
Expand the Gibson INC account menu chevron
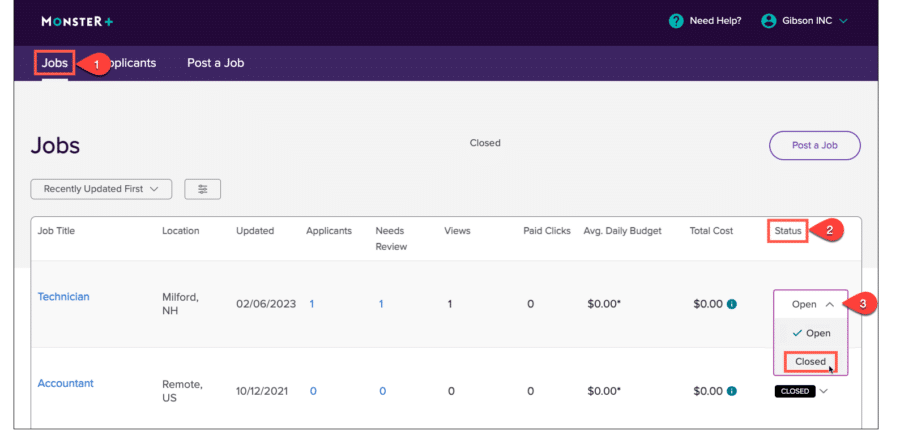pyautogui.click(x=843, y=21)
